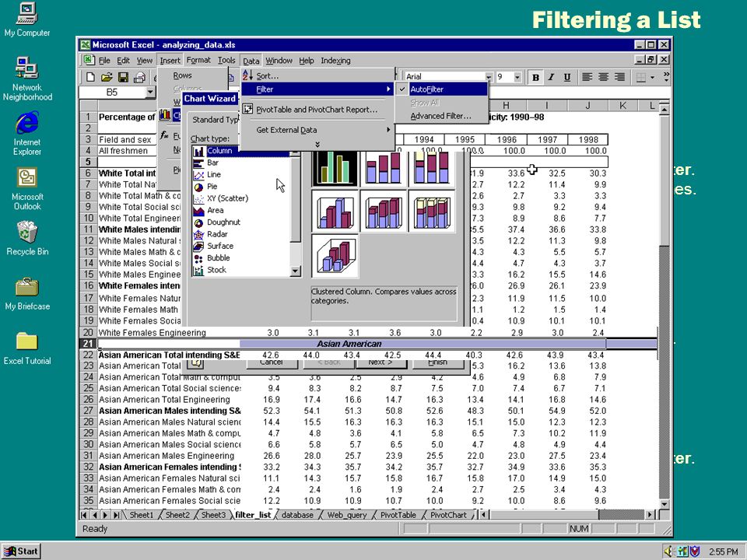Align text right in toolbar
This screenshot has width=747, height=560.
[x=619, y=77]
